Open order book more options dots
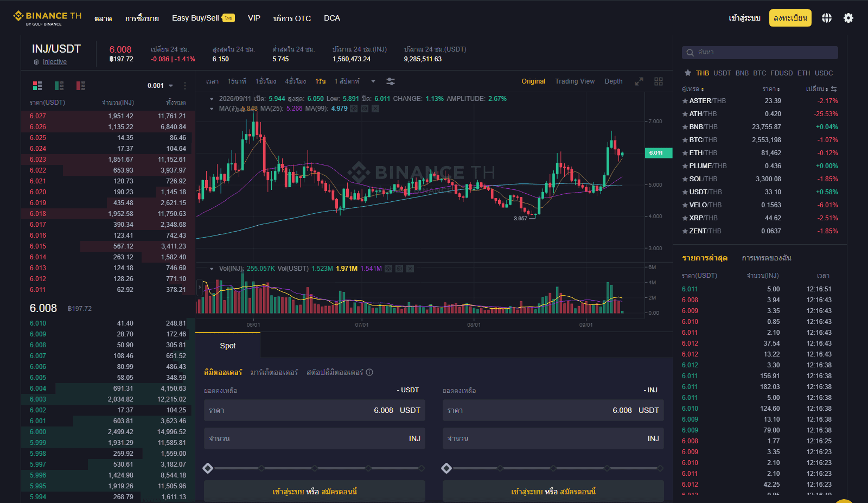 click(x=185, y=86)
